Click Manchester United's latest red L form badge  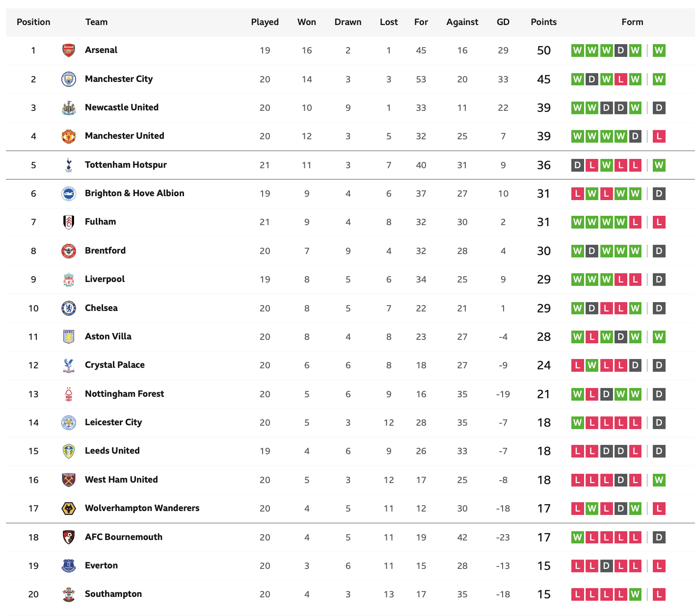tap(659, 136)
